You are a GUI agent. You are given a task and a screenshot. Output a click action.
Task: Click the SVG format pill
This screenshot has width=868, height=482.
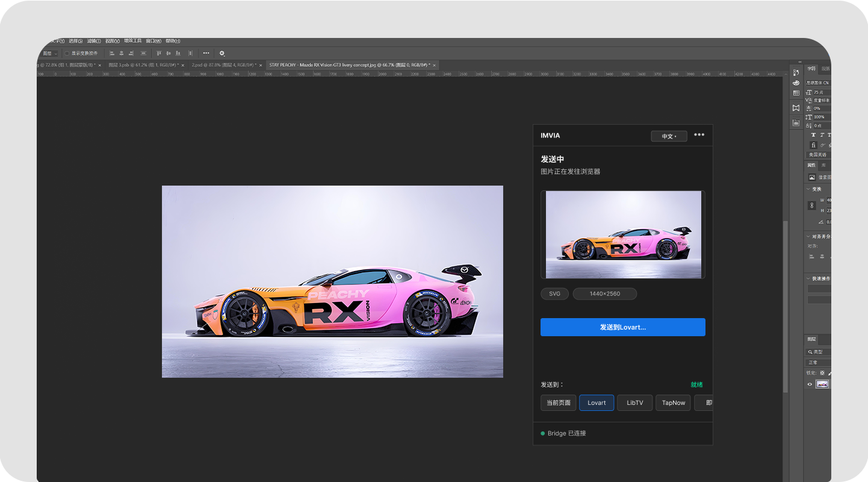click(x=554, y=294)
